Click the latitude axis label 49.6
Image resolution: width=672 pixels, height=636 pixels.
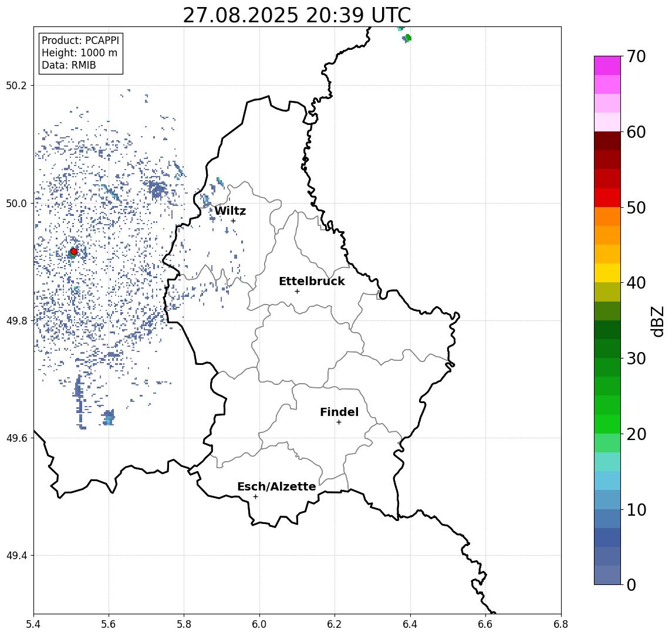pyautogui.click(x=16, y=438)
